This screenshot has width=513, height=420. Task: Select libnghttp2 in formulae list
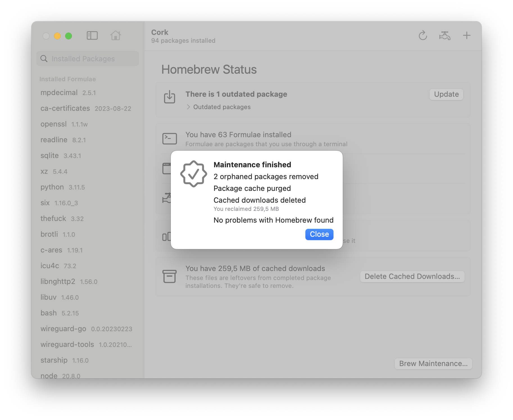pyautogui.click(x=88, y=282)
